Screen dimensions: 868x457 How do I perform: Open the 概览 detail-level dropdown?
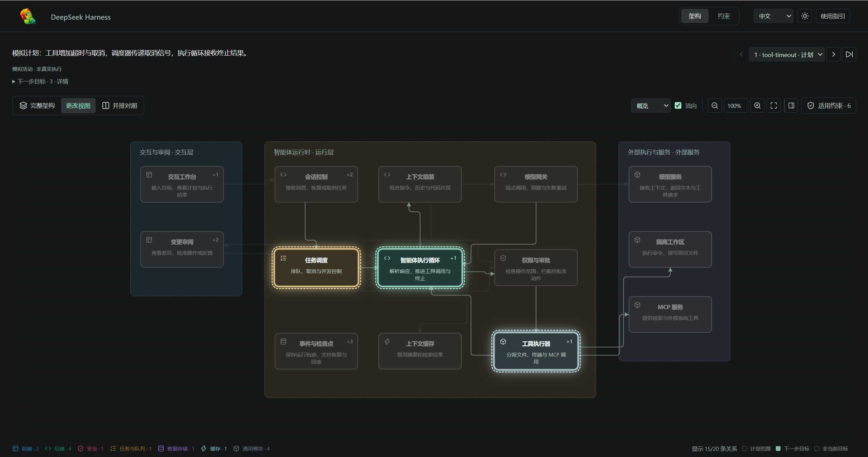pyautogui.click(x=651, y=106)
